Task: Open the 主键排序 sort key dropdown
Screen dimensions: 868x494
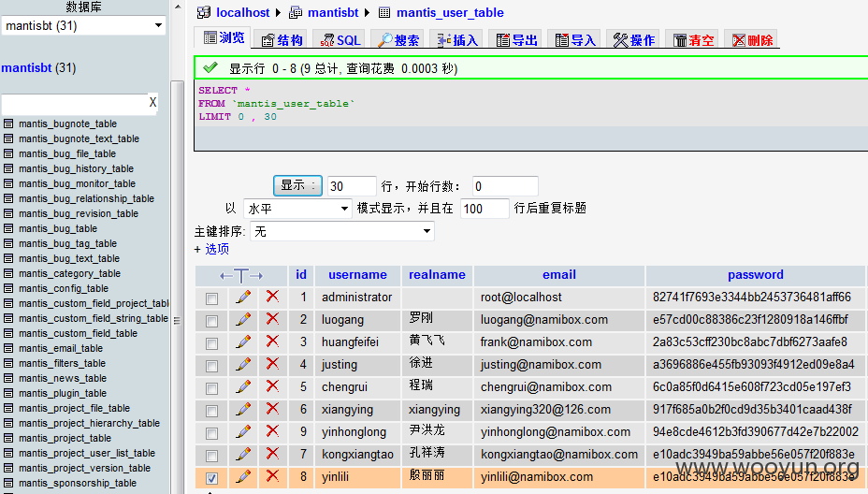Action: (342, 231)
